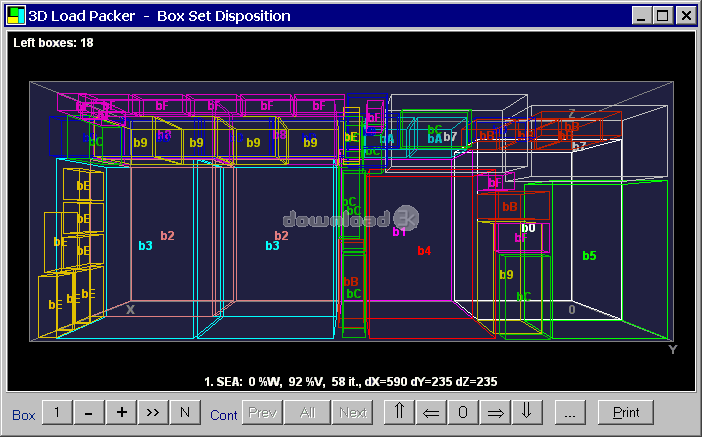Viewport: 702px width, 437px height.
Task: Click the right arrow view button
Action: (x=494, y=412)
